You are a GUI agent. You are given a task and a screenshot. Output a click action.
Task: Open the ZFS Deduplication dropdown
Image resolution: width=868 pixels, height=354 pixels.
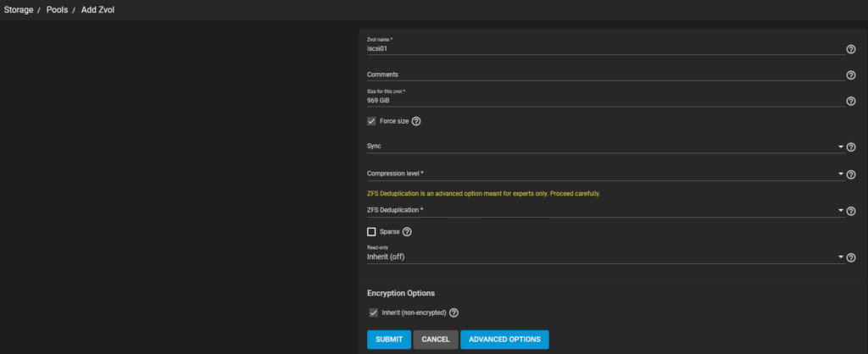602,211
